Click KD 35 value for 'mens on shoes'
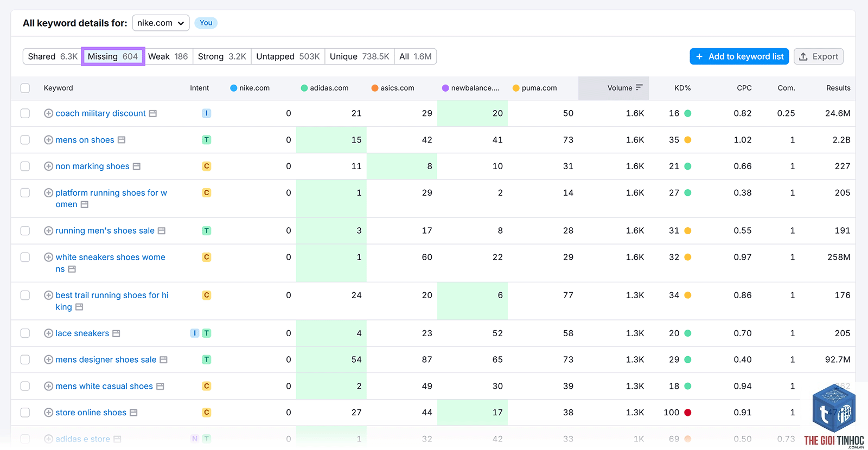Screen dimensions: 868x450 tap(674, 140)
